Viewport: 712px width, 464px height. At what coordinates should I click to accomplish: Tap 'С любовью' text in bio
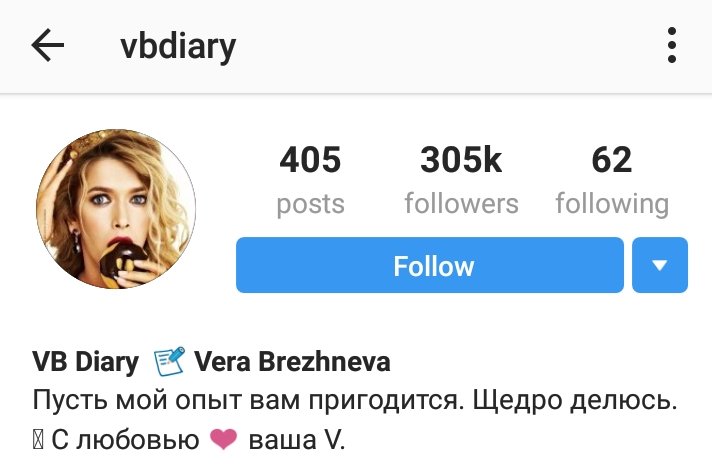pos(125,439)
